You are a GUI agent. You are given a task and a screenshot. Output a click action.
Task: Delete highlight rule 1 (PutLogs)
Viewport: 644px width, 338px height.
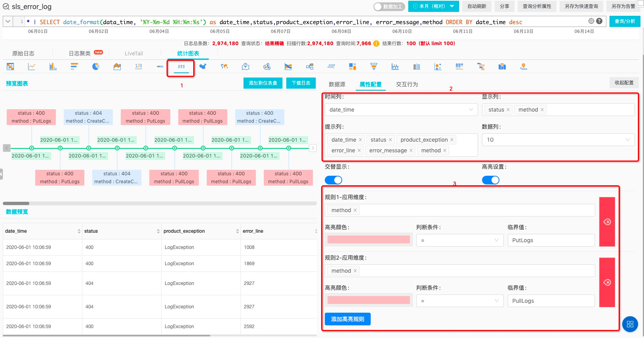click(607, 222)
